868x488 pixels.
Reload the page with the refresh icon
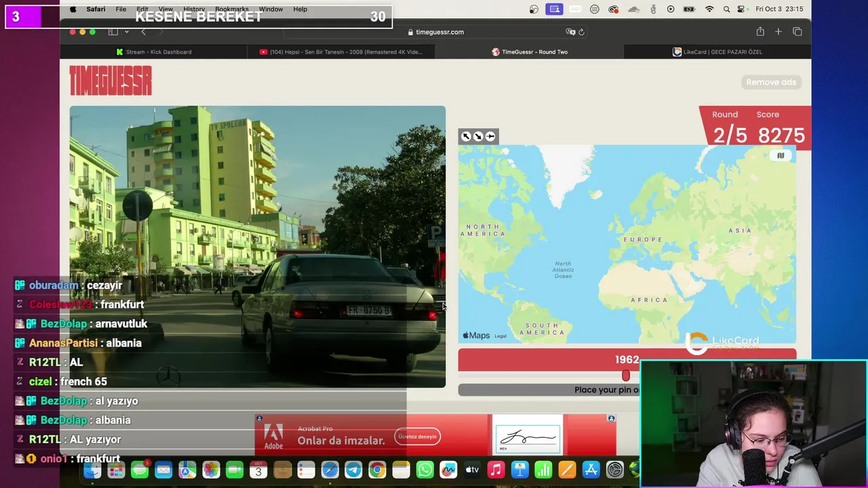pos(581,32)
